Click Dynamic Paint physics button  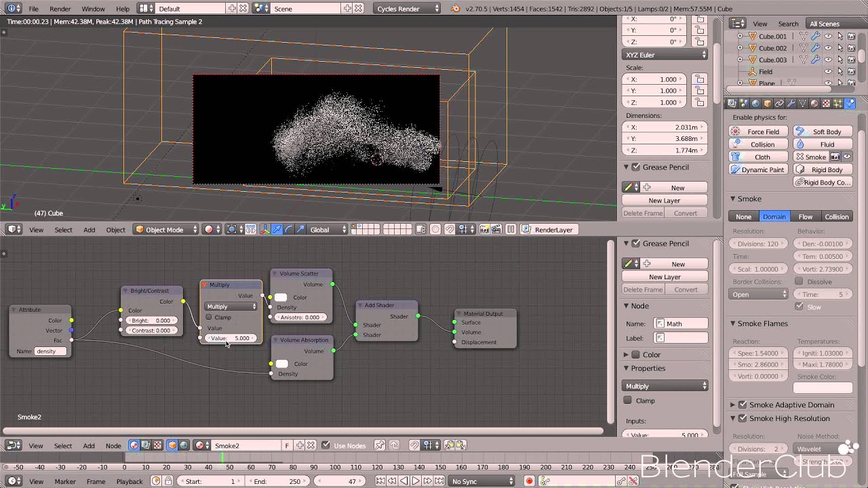coord(759,169)
